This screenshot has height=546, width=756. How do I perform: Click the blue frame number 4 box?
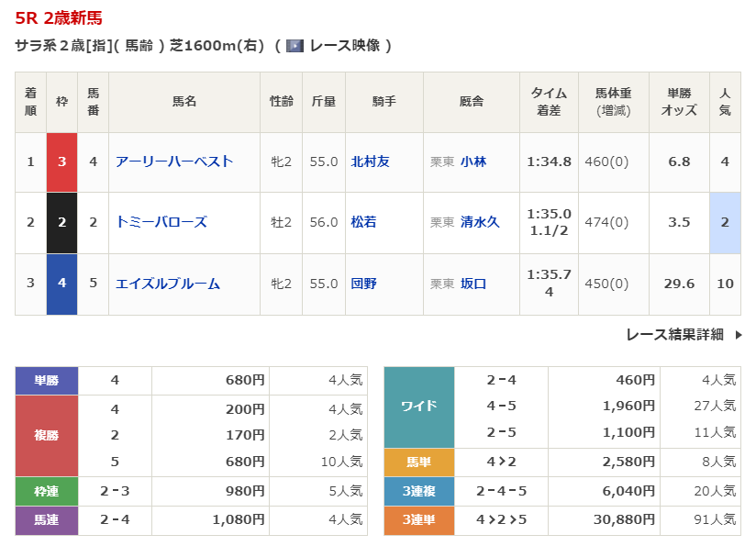point(61,284)
